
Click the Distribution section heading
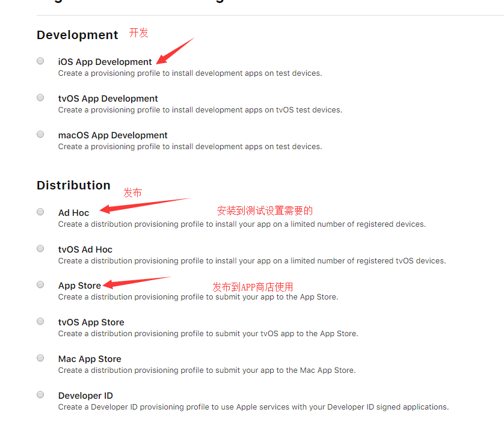click(73, 185)
